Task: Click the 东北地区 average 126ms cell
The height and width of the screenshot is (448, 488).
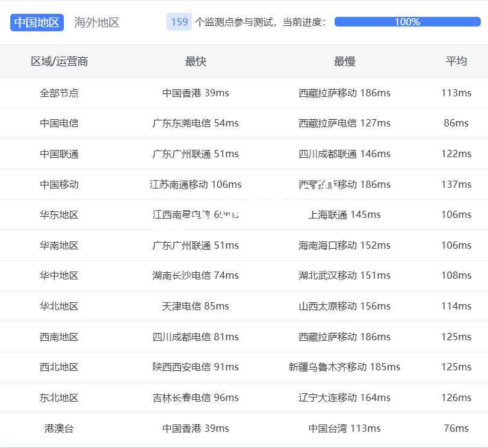Action: [456, 397]
